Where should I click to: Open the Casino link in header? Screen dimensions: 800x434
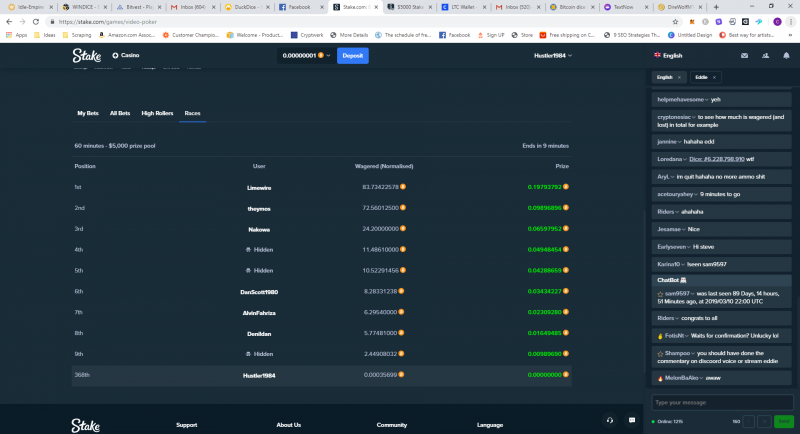point(126,55)
